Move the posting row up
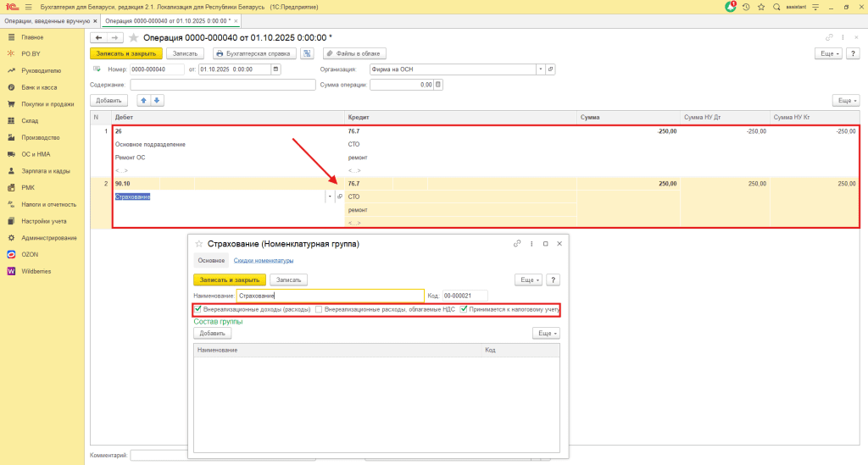 [144, 101]
